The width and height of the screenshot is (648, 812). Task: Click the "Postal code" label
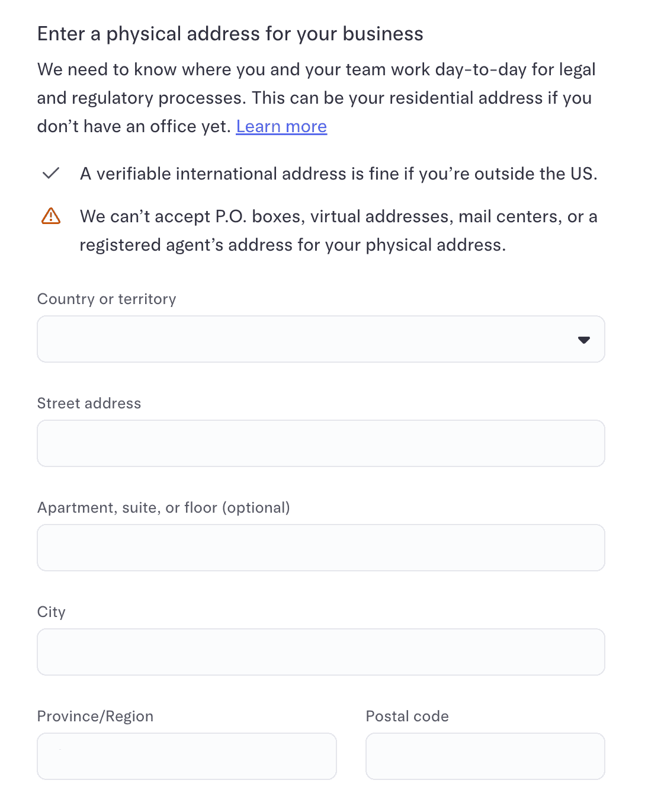(407, 716)
